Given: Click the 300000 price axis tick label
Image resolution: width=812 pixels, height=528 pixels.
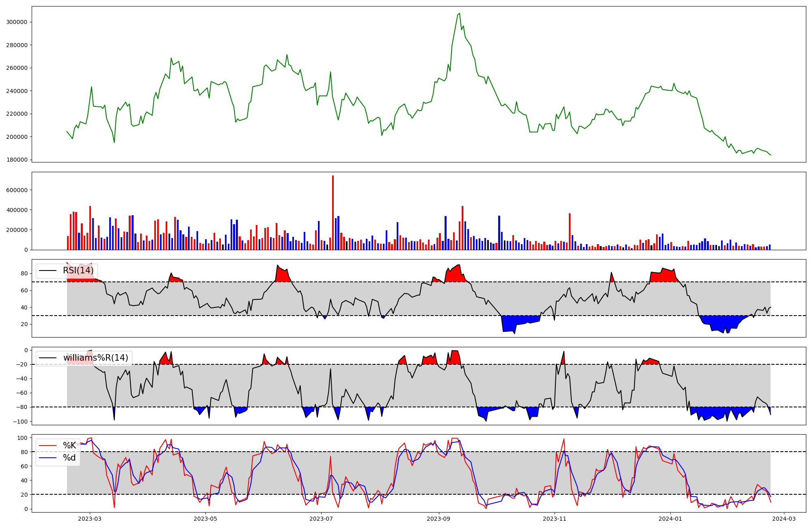Looking at the screenshot, I should [17, 22].
